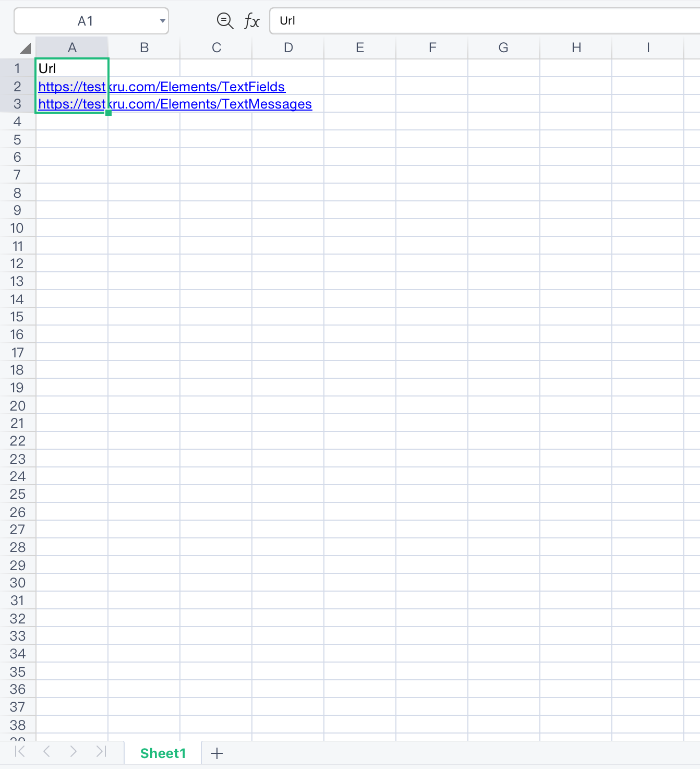The height and width of the screenshot is (769, 700).
Task: Select row 20 by its row number
Action: pyautogui.click(x=17, y=405)
